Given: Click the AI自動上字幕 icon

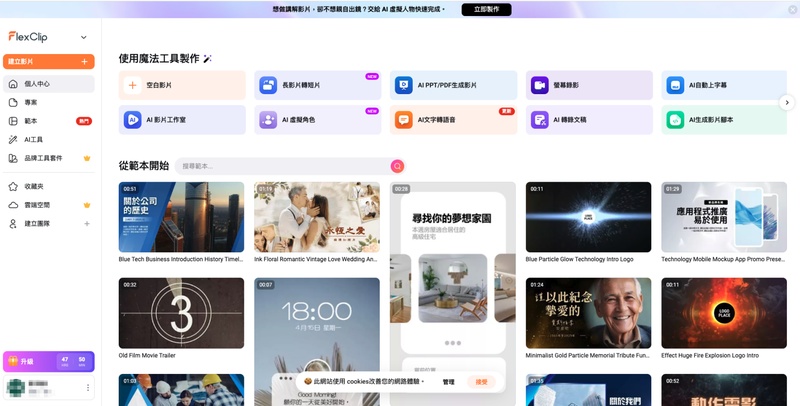Looking at the screenshot, I should (675, 85).
